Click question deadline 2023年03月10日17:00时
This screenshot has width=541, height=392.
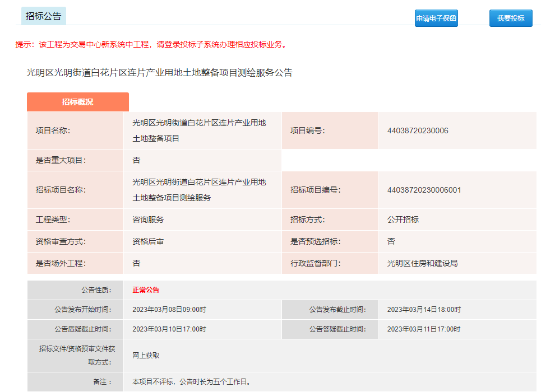pos(169,329)
